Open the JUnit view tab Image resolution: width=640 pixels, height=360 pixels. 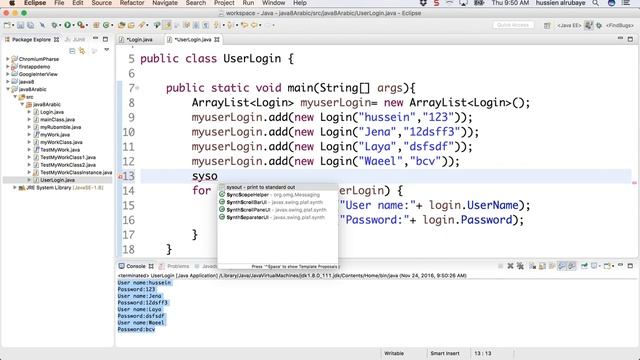[76, 40]
